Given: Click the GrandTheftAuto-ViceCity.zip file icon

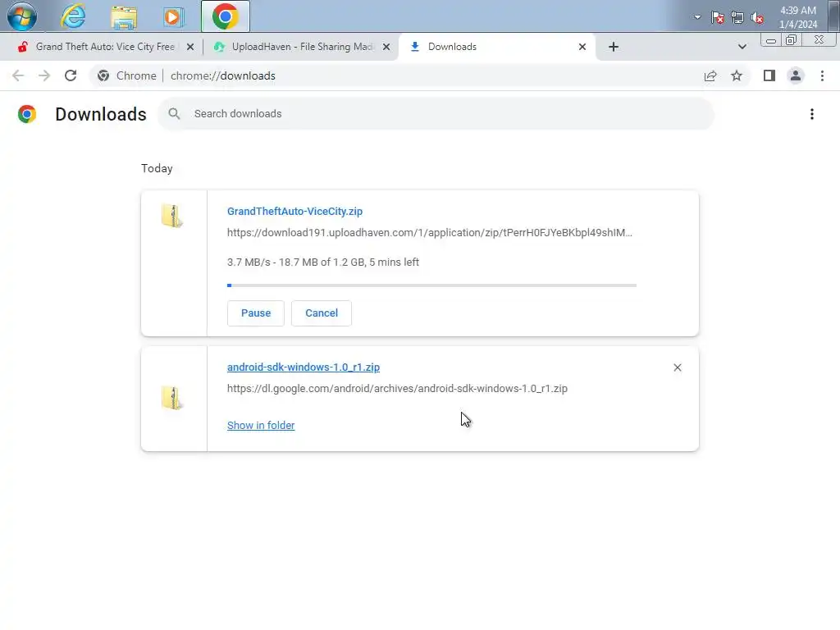Looking at the screenshot, I should click(172, 216).
